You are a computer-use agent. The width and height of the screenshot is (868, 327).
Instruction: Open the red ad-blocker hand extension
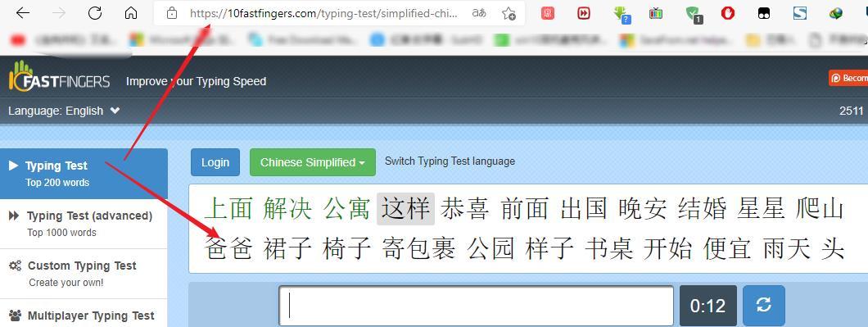click(728, 13)
